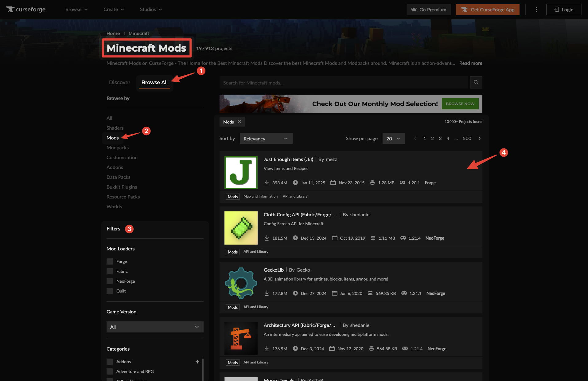Jump to results page 500
The image size is (588, 381).
tap(467, 138)
